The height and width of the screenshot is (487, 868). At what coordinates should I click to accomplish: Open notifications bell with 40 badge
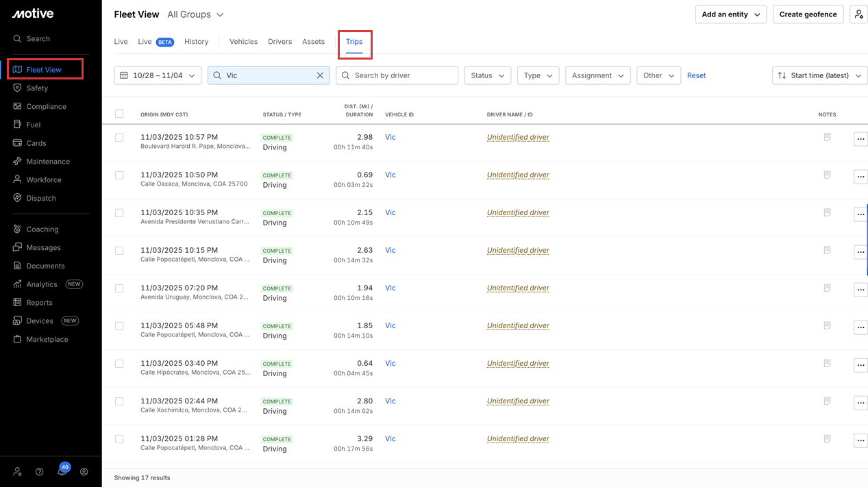(62, 471)
